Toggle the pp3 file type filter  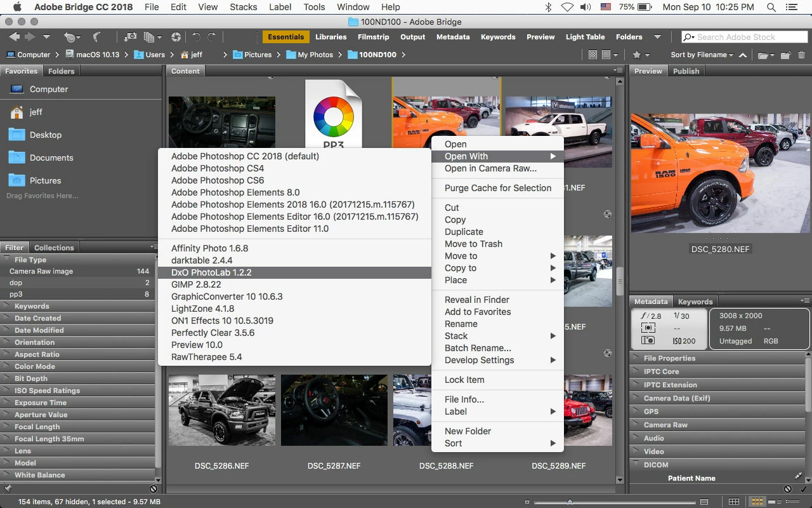click(78, 294)
